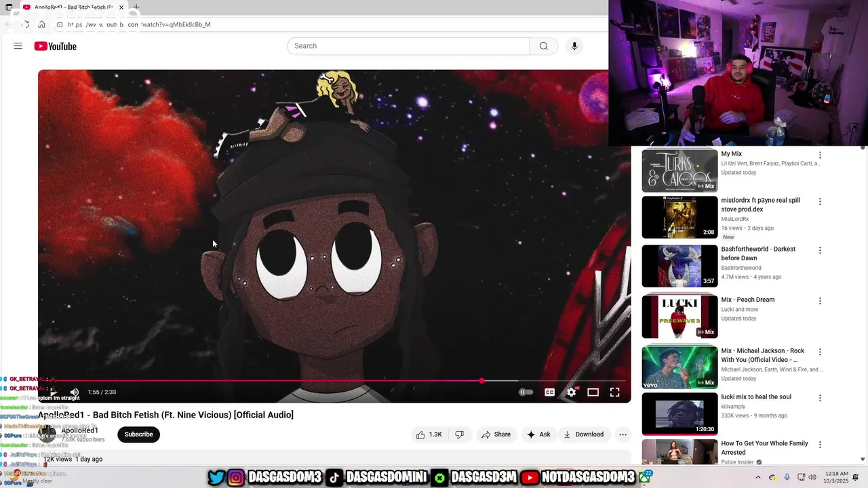This screenshot has width=868, height=488.
Task: Open options menu for My Mix
Action: point(820,155)
